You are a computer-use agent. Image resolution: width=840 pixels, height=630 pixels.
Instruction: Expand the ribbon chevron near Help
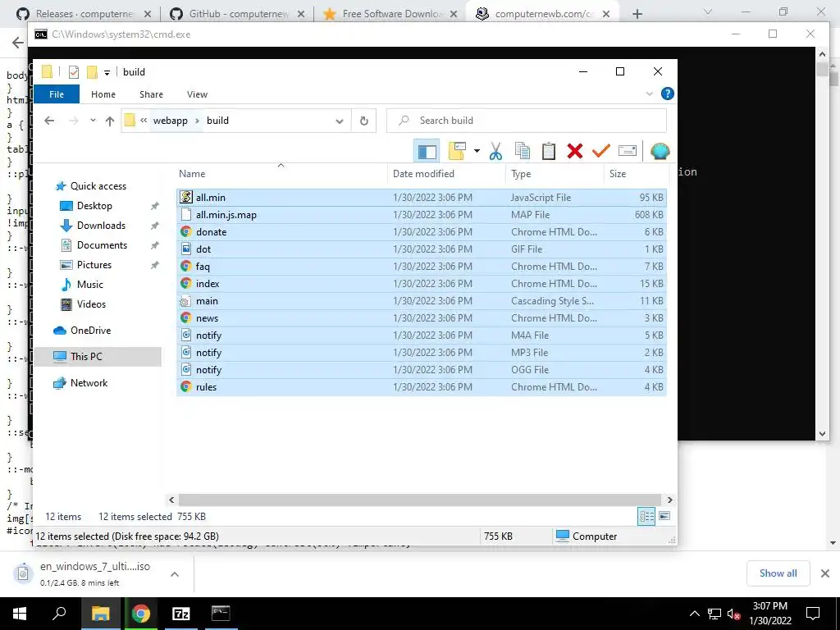pos(650,94)
